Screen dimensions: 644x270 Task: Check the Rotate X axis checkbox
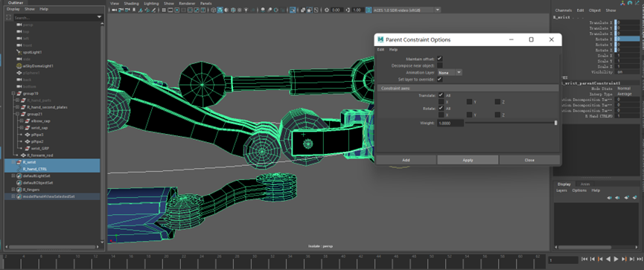click(x=441, y=115)
